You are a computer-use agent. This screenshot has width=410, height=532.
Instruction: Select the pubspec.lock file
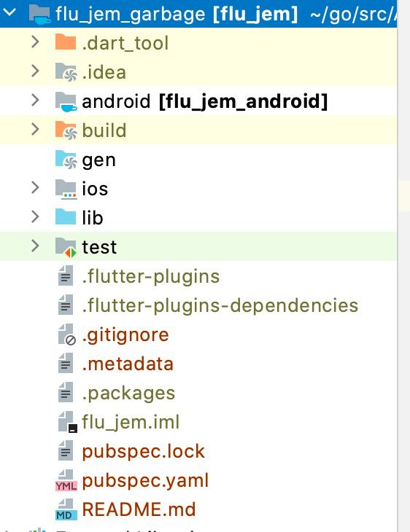pyautogui.click(x=143, y=452)
